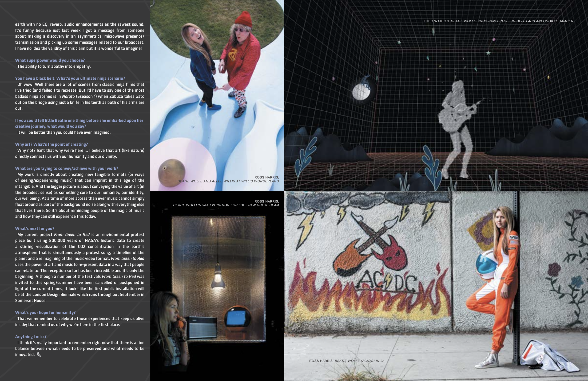Click the 'Anything I miss?' heading

pos(31,337)
